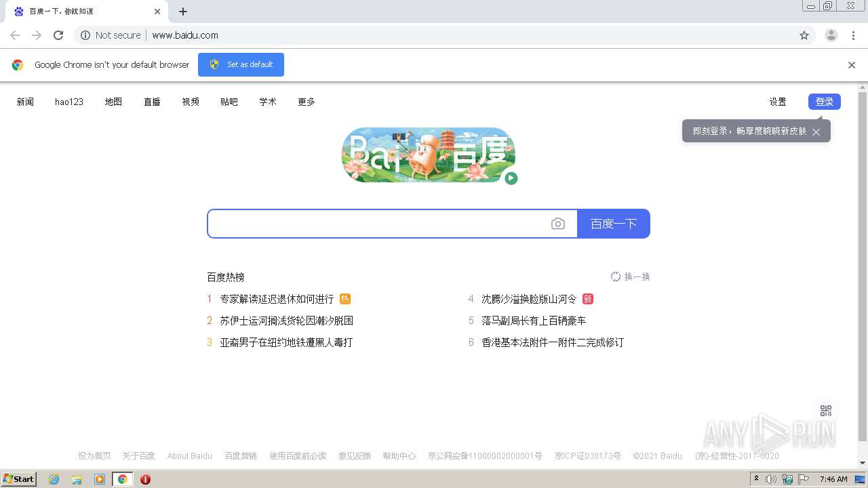Open the 百度热榜 heading link
The width and height of the screenshot is (868, 488).
coord(226,277)
